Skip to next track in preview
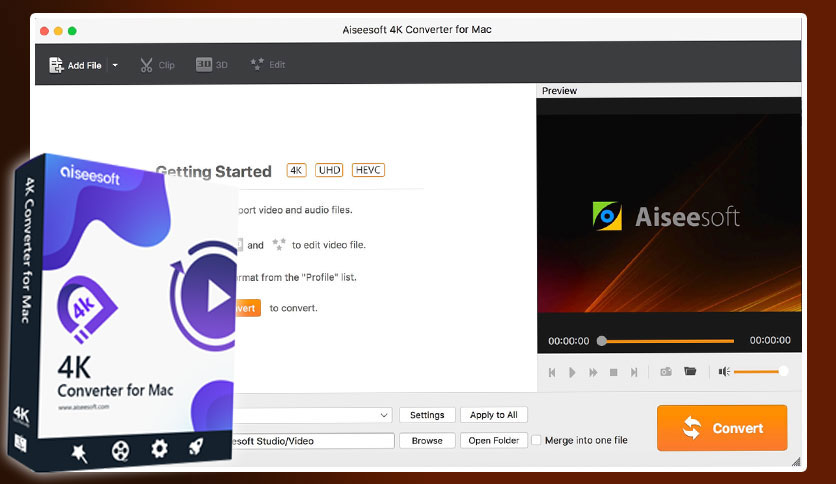This screenshot has width=836, height=484. point(634,372)
